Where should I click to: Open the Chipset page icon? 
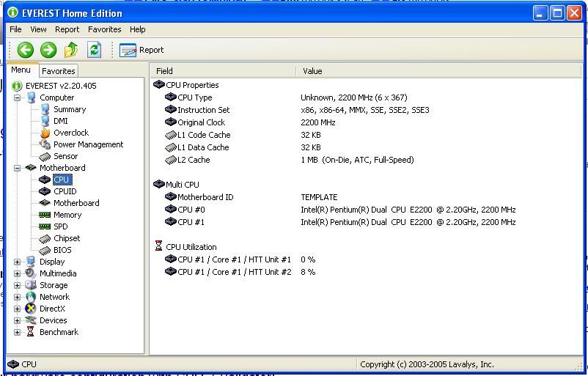click(x=45, y=238)
